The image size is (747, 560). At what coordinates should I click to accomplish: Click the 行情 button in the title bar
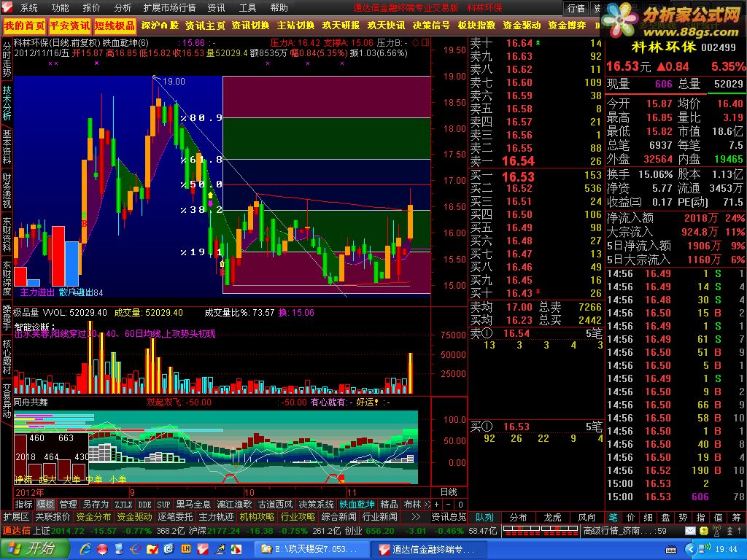coord(576,8)
